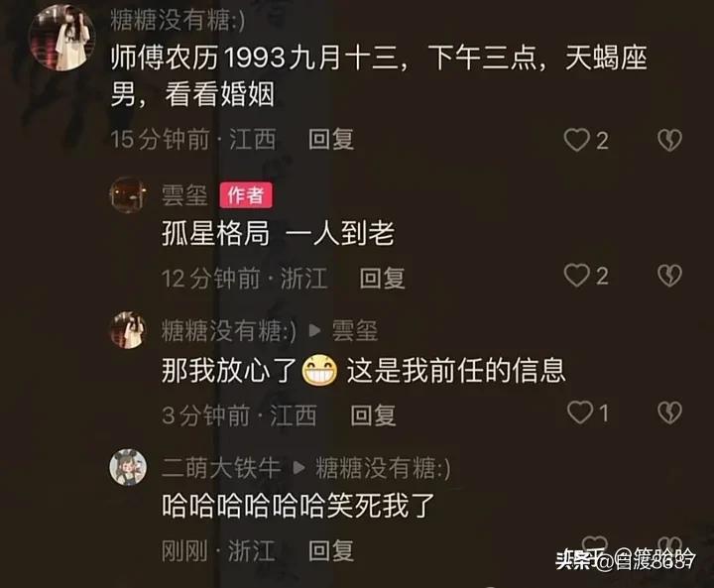714x588 pixels.
Task: Tap the grinning emoji in reply
Action: 319,370
